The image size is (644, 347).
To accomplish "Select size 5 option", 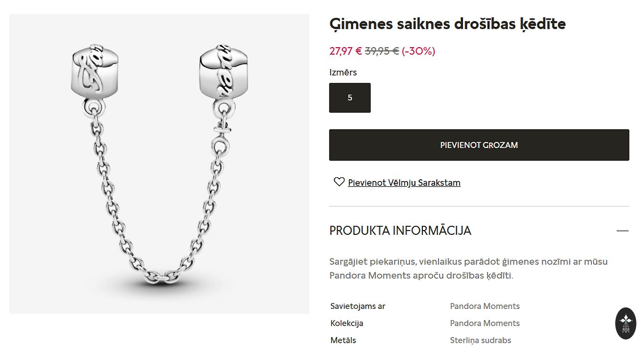I will [x=350, y=98].
